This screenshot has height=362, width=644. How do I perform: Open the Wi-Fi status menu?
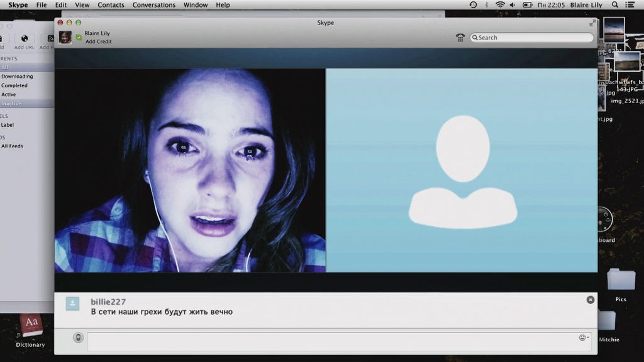(x=500, y=5)
